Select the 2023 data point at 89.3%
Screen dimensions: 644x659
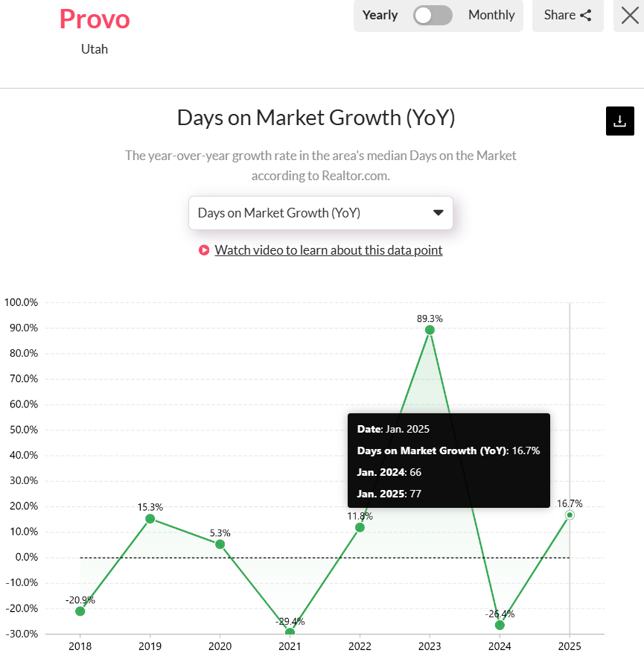430,330
